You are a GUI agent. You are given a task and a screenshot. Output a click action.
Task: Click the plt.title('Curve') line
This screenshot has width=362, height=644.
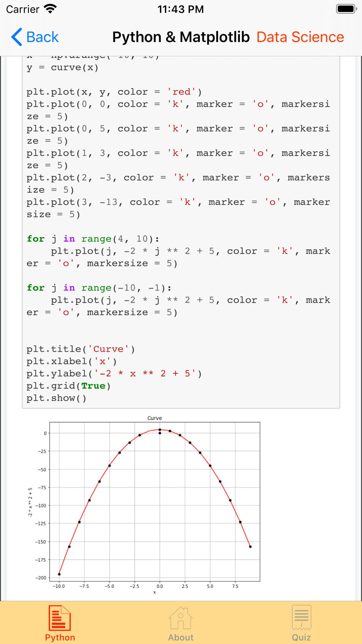click(x=81, y=349)
